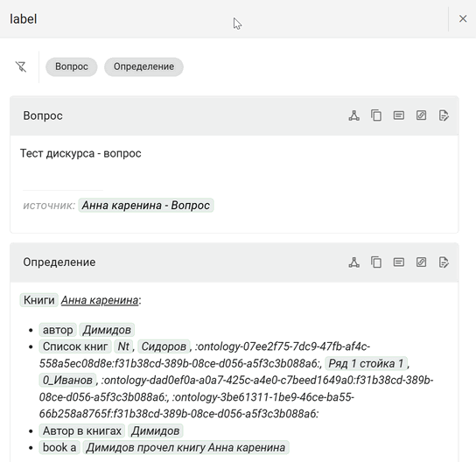
Task: Copy the Вопрос card content
Action: click(376, 115)
